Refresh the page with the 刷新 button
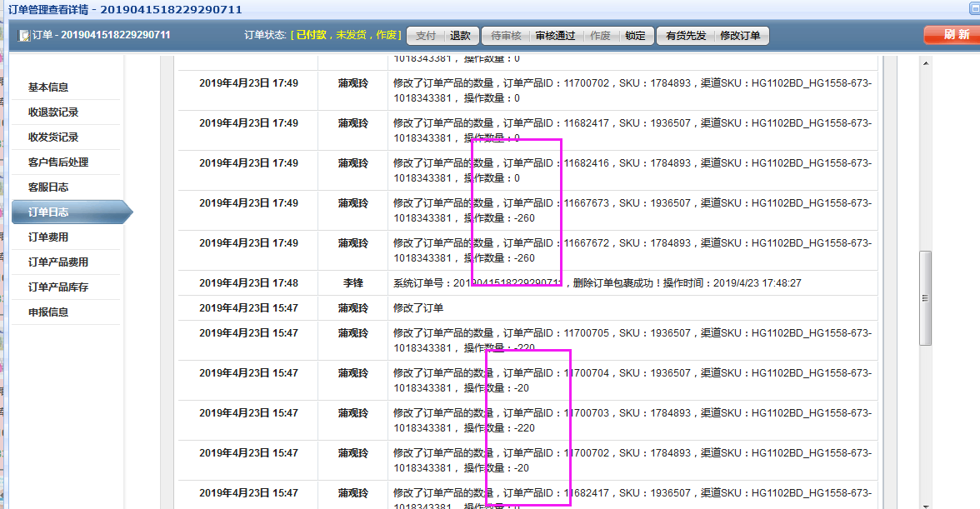Screen dimensions: 980x509 click(952, 35)
